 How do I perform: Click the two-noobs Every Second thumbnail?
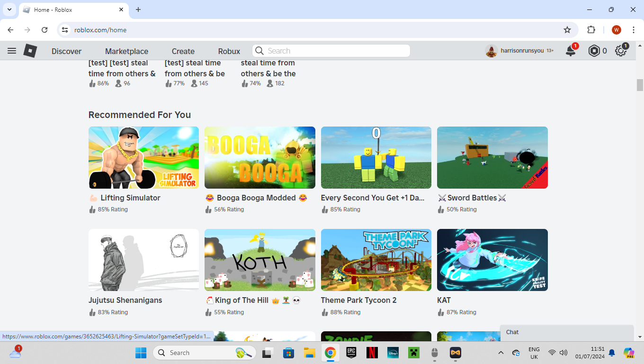[x=376, y=157]
